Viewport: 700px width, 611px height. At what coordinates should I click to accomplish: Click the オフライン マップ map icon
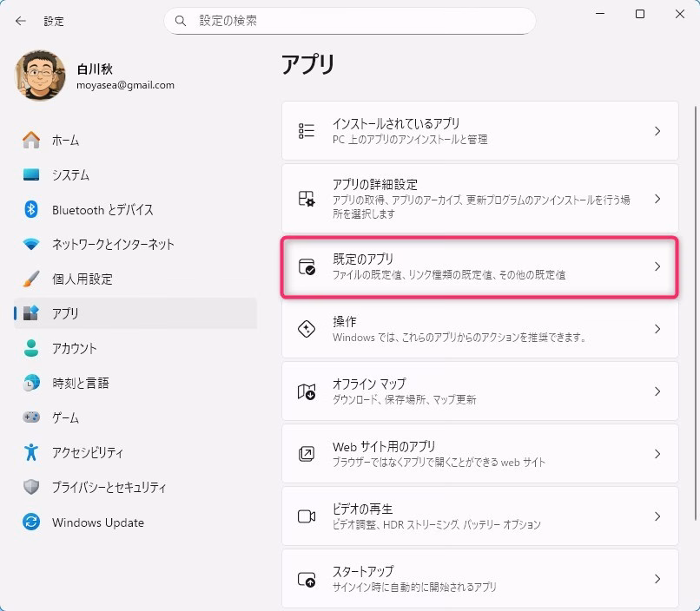coord(307,391)
